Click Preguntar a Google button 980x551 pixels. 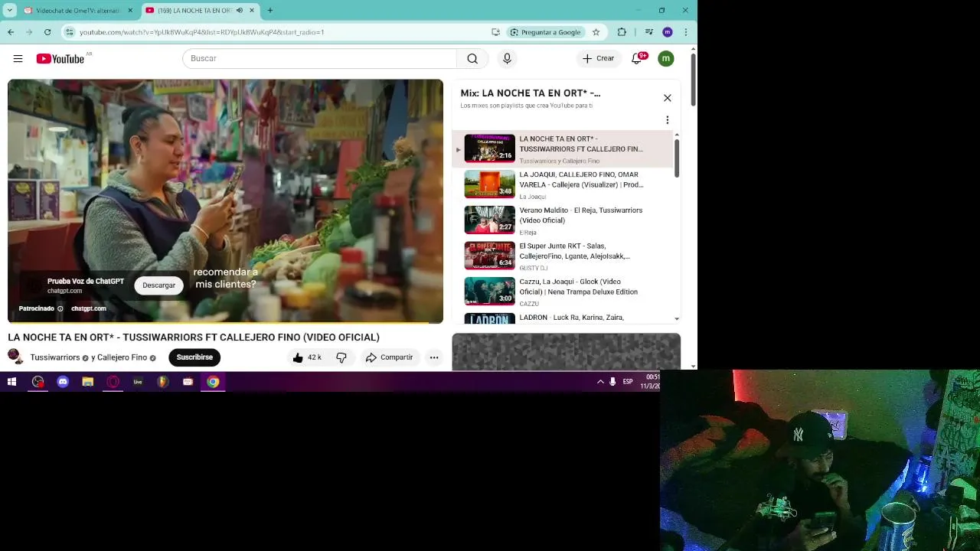[546, 32]
